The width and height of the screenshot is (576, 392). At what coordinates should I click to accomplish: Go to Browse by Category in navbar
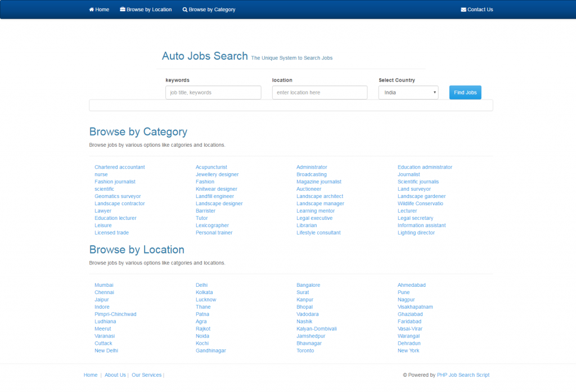[209, 10]
